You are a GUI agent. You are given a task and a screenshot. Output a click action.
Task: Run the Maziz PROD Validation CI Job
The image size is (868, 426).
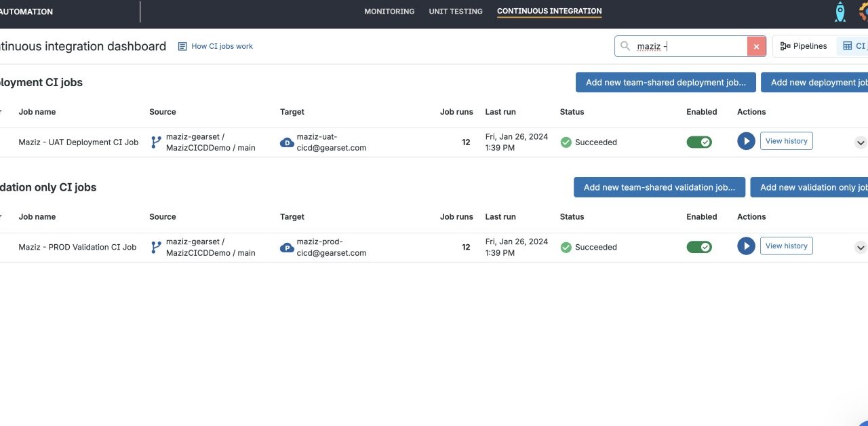coord(746,246)
